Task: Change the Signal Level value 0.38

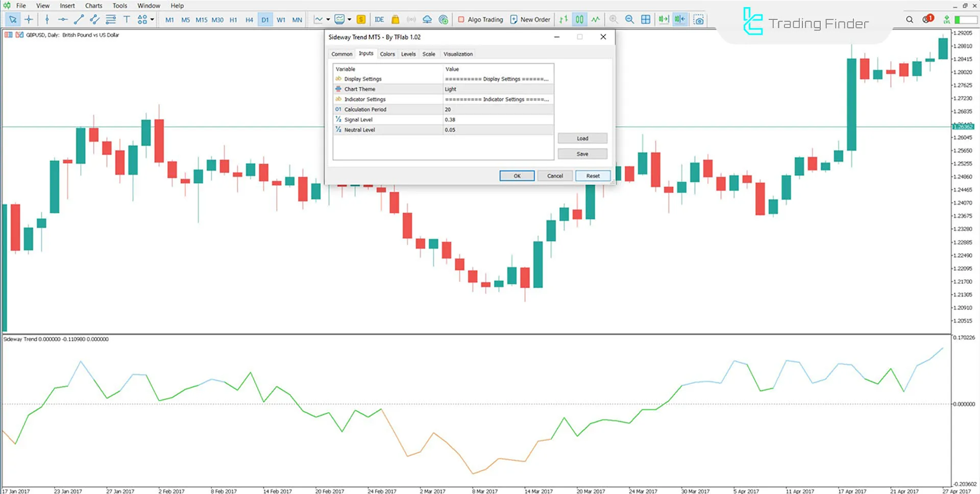Action: [498, 119]
